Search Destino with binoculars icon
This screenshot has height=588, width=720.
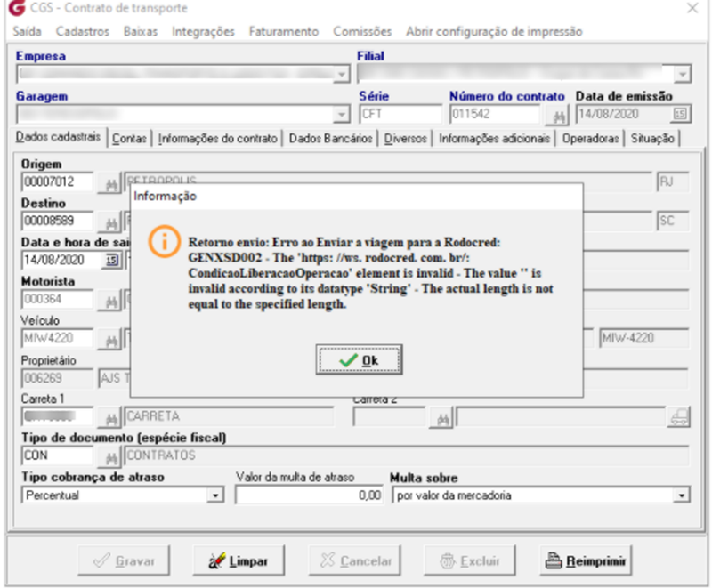click(x=110, y=223)
